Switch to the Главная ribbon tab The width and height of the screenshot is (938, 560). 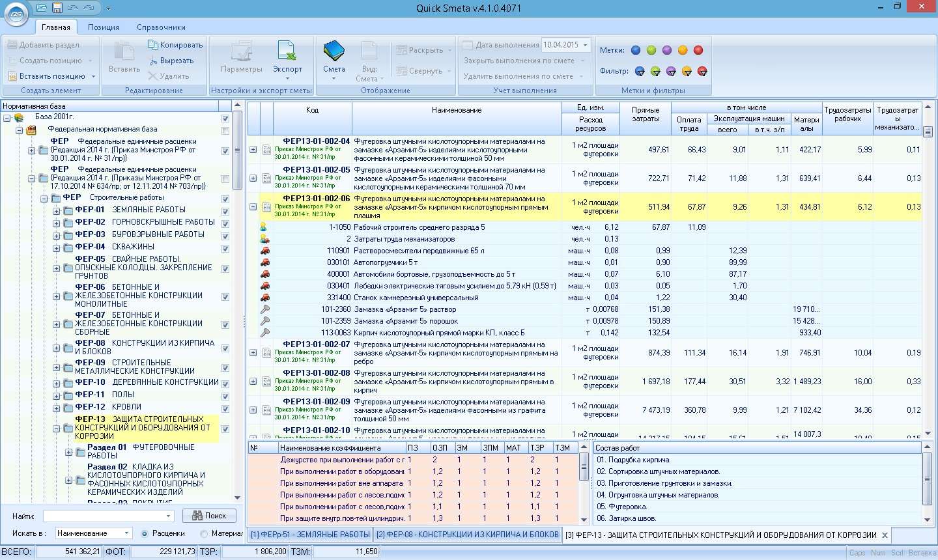[56, 27]
